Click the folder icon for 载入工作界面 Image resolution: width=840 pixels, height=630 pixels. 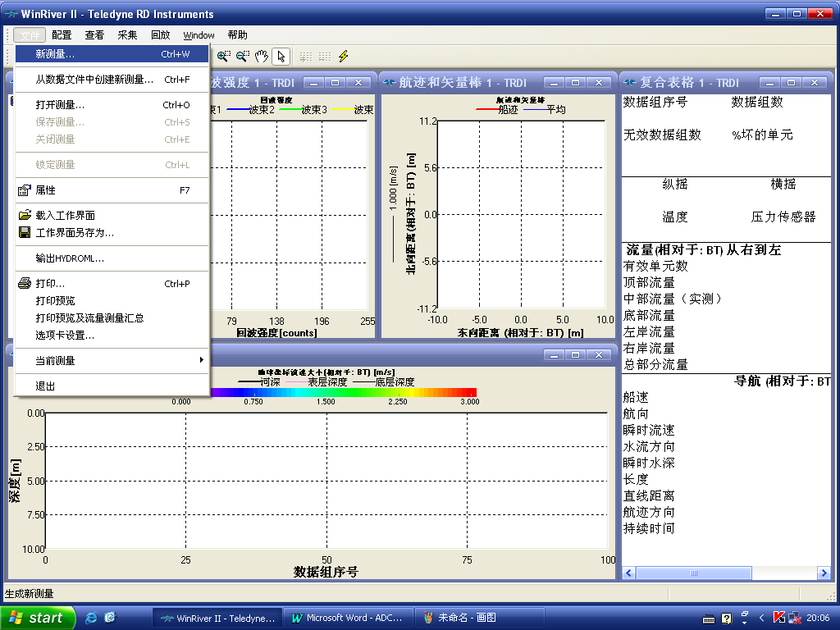25,216
